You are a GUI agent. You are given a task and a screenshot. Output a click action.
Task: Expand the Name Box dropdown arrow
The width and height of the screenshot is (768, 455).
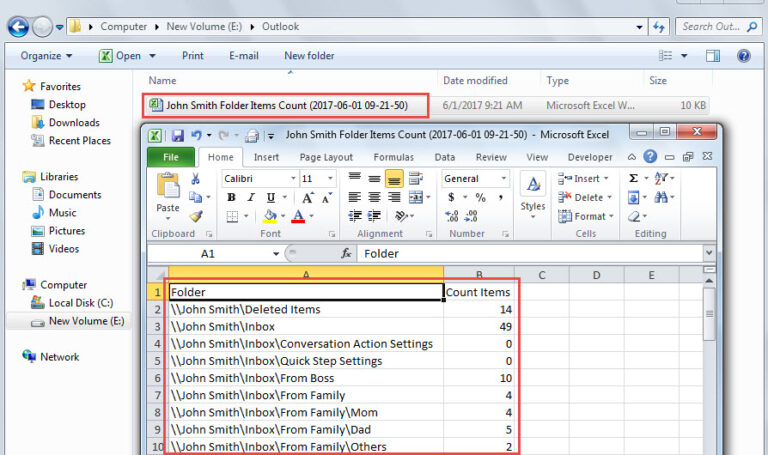tap(275, 254)
